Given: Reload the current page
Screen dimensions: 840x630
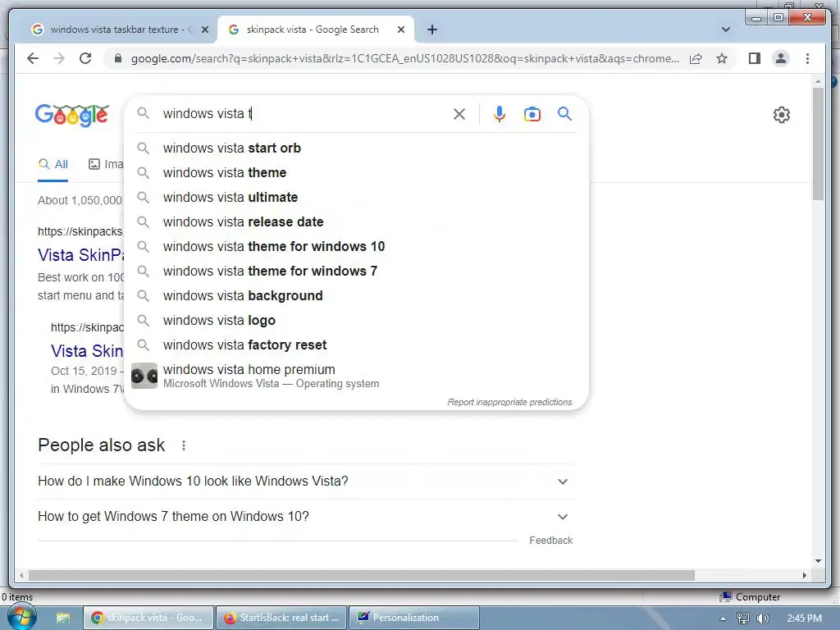Looking at the screenshot, I should point(85,58).
